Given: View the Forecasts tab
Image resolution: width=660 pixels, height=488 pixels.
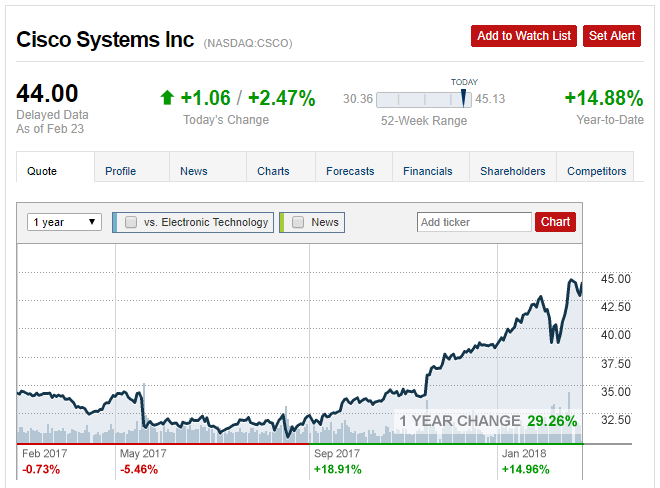Looking at the screenshot, I should pos(354,167).
